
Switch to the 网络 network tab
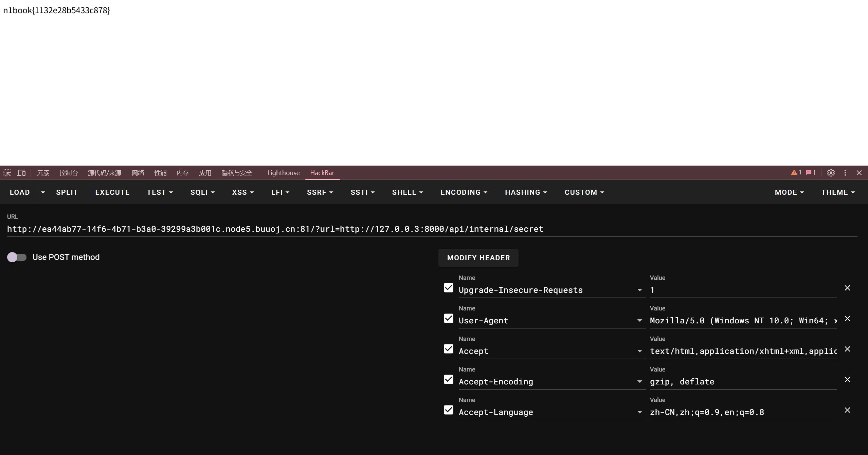pyautogui.click(x=138, y=173)
